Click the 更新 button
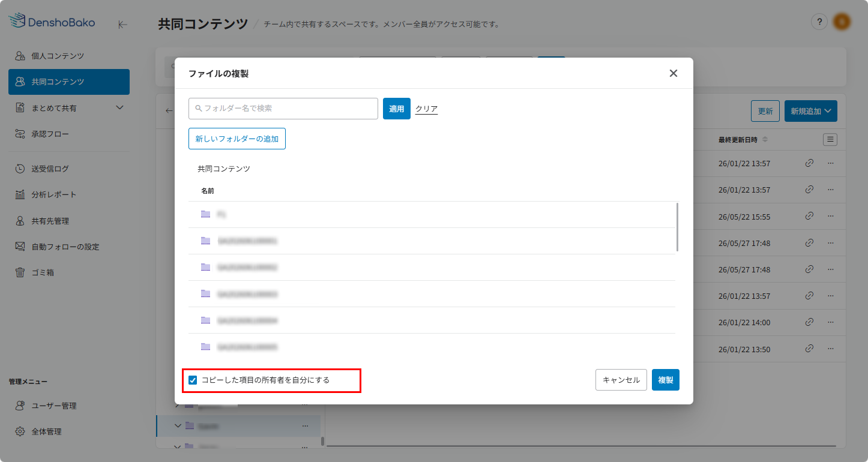This screenshot has height=462, width=868. click(x=765, y=111)
